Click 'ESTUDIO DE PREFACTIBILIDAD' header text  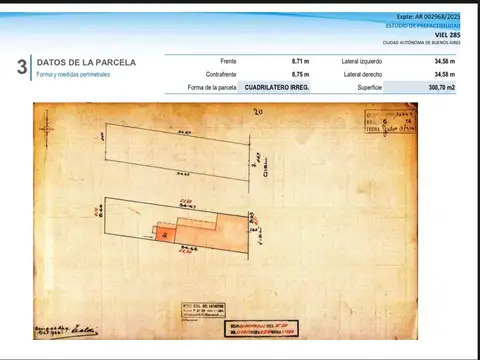(x=423, y=26)
